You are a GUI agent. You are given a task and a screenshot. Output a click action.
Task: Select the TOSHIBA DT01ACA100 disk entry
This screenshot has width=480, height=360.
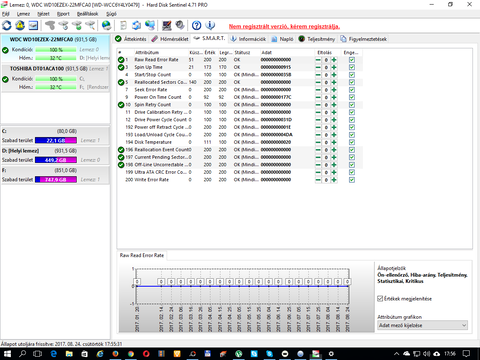(x=55, y=78)
